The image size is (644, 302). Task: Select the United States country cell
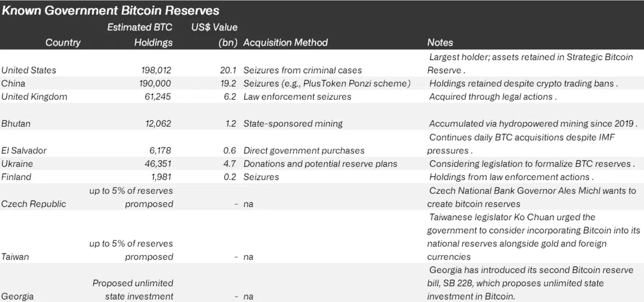(x=29, y=70)
